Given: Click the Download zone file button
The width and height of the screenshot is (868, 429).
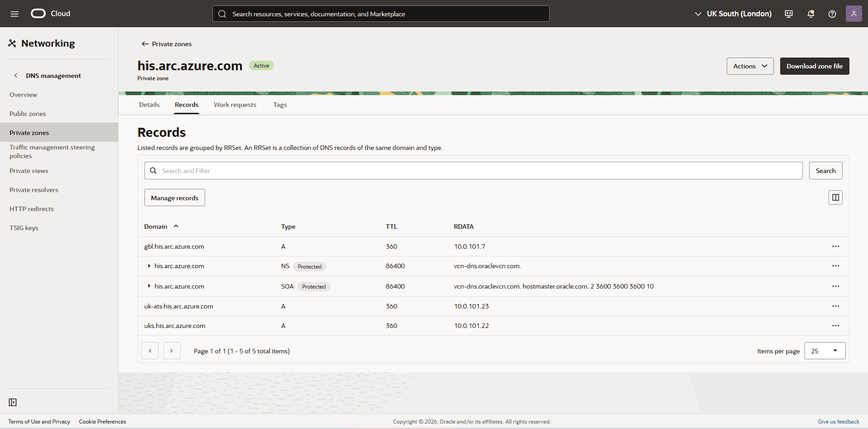Looking at the screenshot, I should click(x=814, y=66).
